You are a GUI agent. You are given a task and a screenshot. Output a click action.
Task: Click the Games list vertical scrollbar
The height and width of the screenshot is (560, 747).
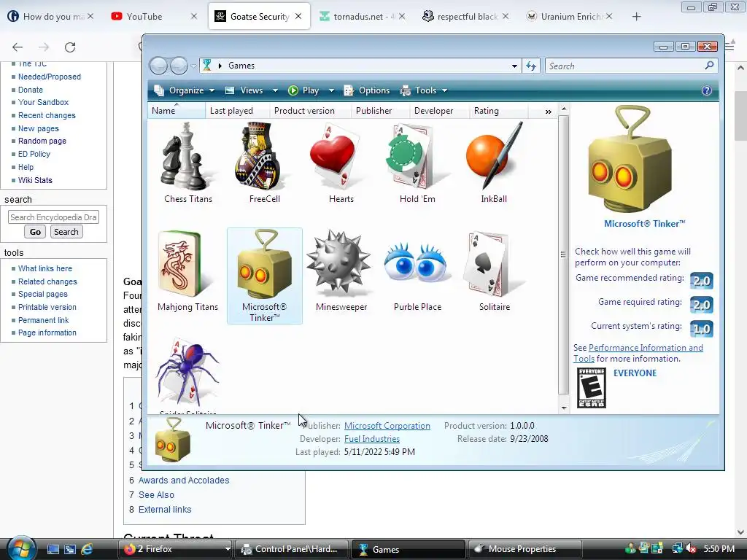click(x=564, y=256)
